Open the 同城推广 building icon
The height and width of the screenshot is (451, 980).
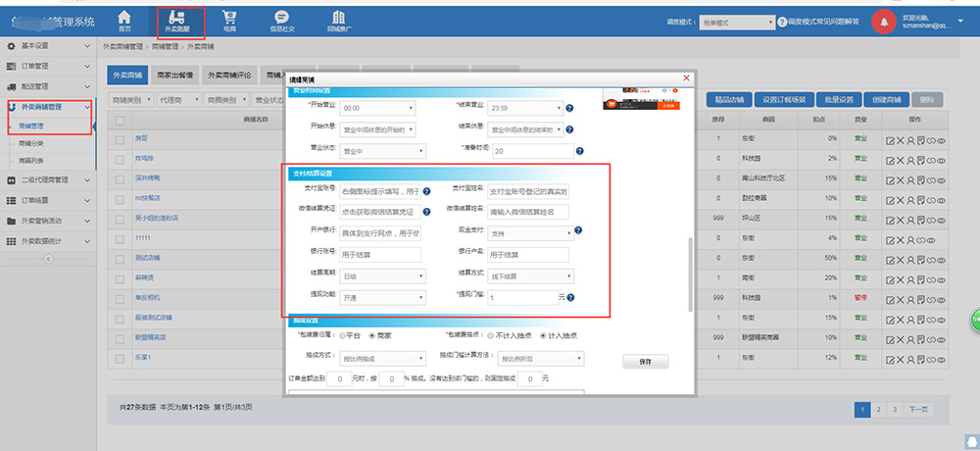(339, 21)
